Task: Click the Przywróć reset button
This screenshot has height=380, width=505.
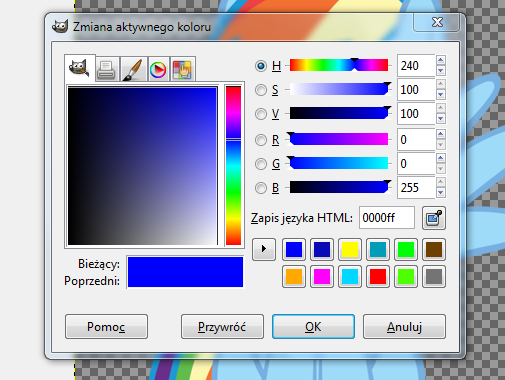Action: tap(222, 327)
